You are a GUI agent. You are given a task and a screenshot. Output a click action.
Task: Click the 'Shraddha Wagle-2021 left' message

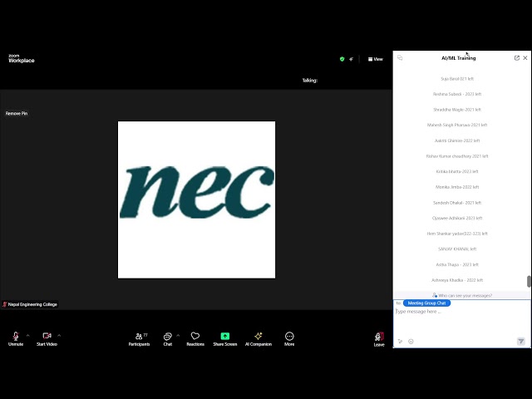pyautogui.click(x=457, y=110)
